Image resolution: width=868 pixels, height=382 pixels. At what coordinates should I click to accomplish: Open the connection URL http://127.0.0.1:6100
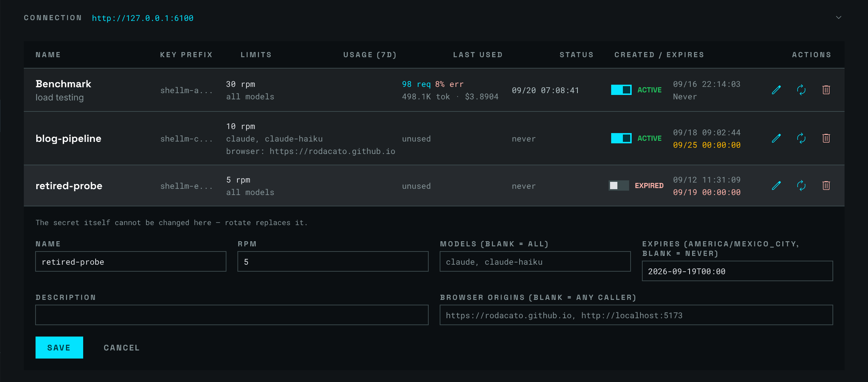point(143,18)
